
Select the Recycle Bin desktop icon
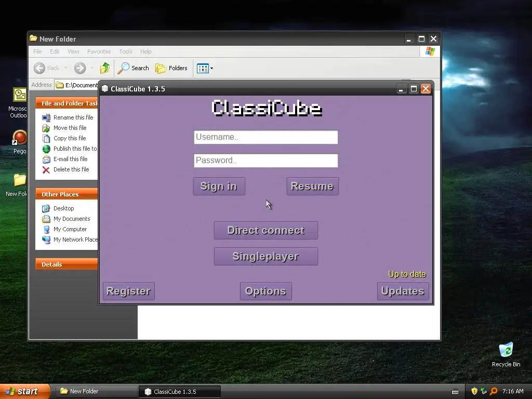506,355
